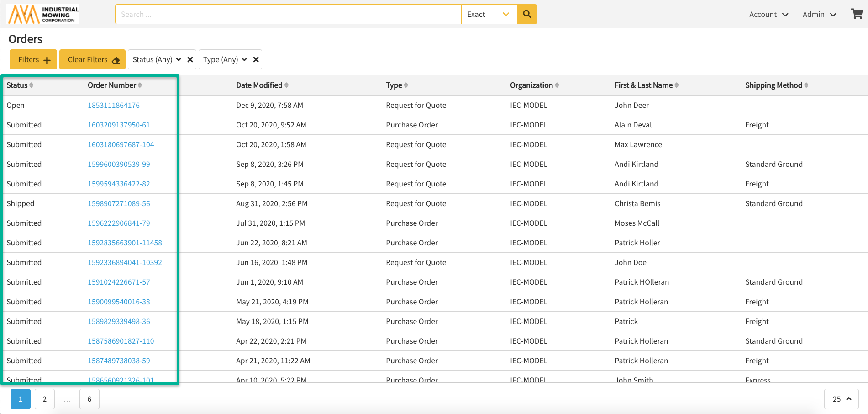This screenshot has height=414, width=868.
Task: Click the Clear Filters button
Action: [x=93, y=59]
